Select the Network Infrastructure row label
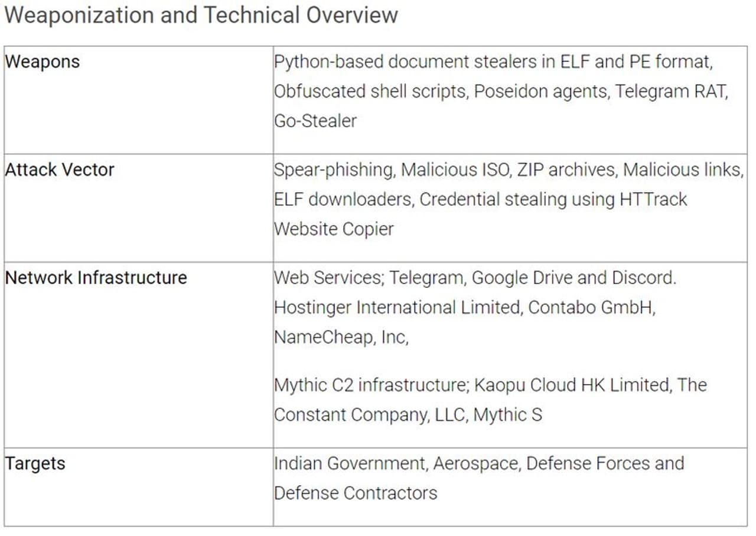This screenshot has height=536, width=756. tap(96, 277)
